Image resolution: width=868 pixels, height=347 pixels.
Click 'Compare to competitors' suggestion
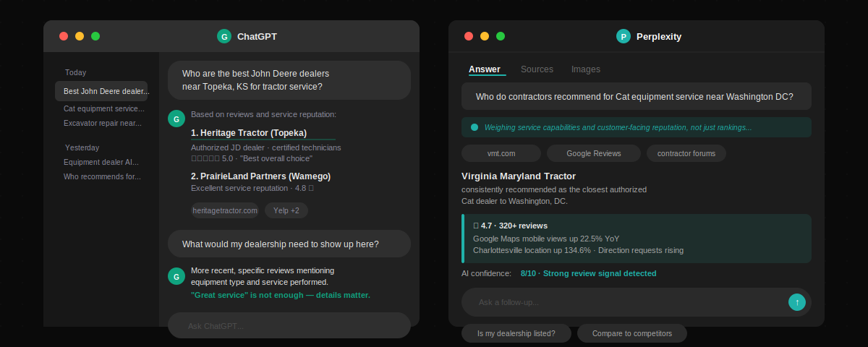632,333
